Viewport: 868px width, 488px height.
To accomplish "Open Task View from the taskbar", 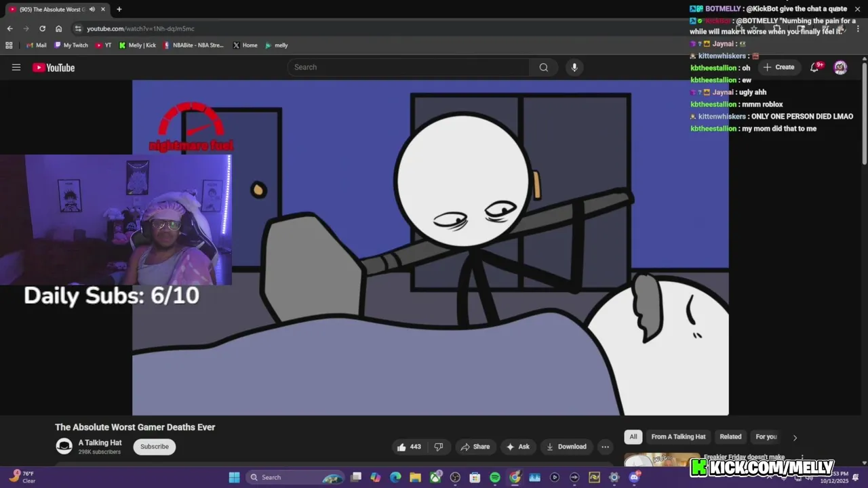I will 355,477.
